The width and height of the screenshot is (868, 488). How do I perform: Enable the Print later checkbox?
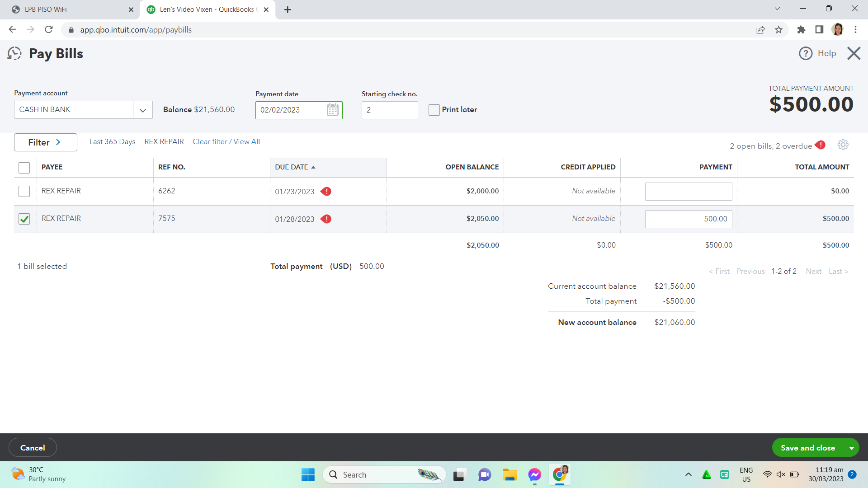[434, 110]
